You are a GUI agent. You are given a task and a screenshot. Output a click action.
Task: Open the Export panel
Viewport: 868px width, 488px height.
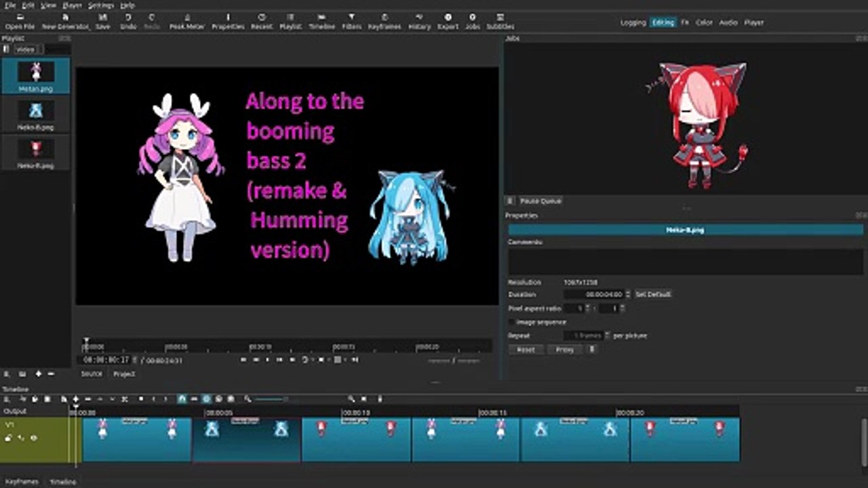coord(448,22)
